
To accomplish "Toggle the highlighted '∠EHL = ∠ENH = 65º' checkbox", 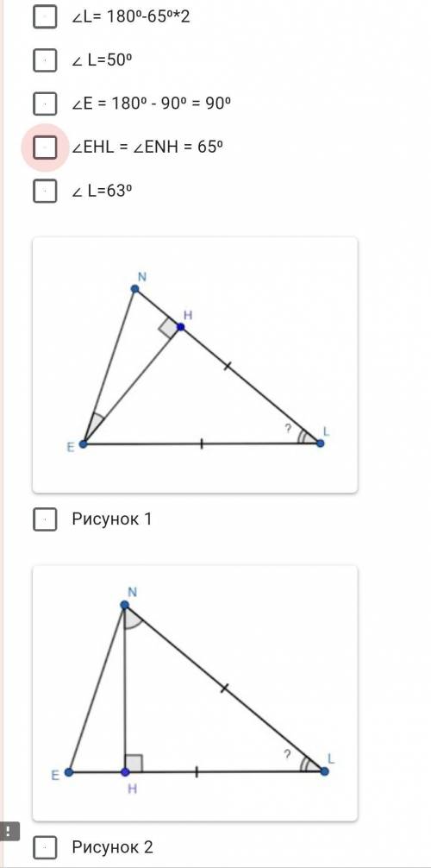I will point(45,148).
